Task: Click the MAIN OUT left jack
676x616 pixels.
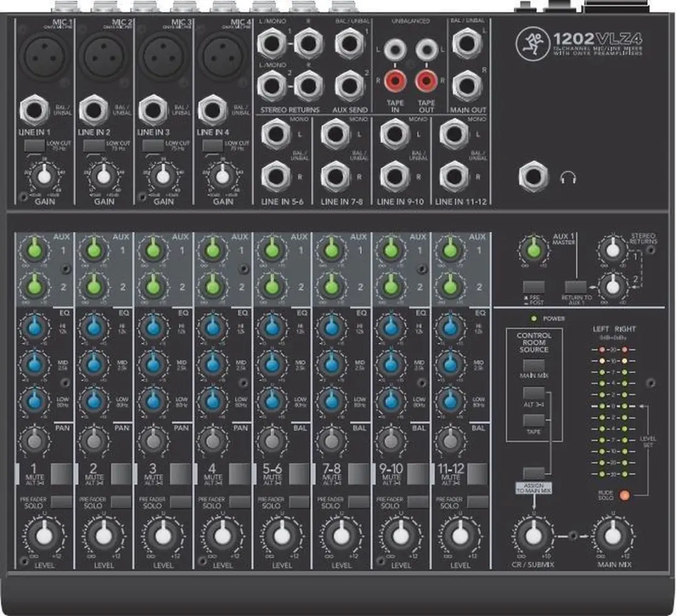Action: coord(467,44)
